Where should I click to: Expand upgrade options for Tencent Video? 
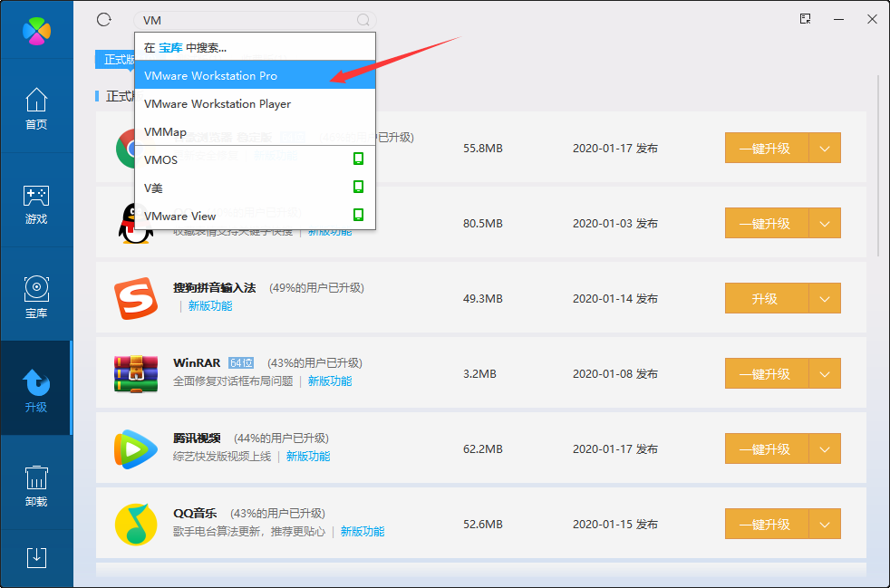pyautogui.click(x=825, y=448)
